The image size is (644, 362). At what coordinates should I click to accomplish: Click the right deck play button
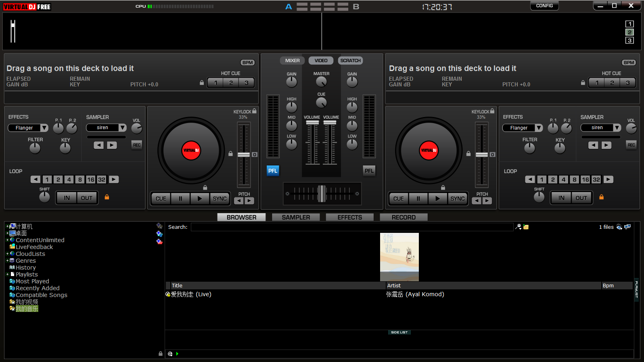tap(438, 199)
